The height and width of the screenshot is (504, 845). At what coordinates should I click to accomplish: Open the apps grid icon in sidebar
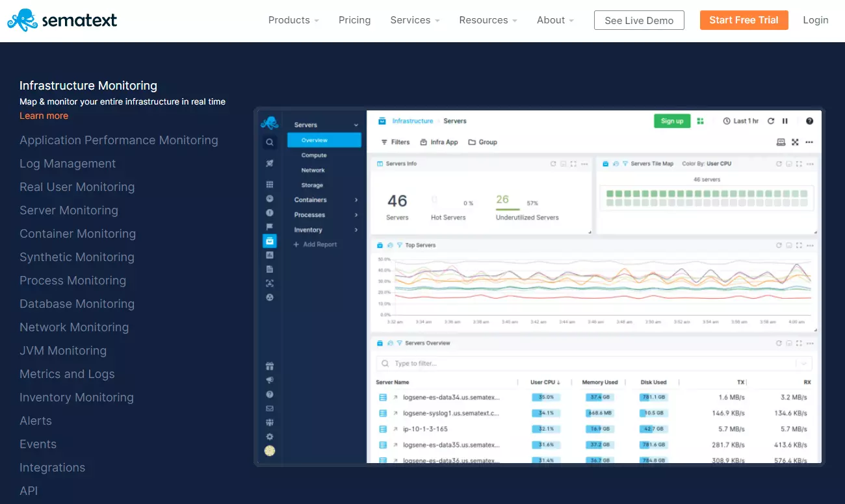click(270, 184)
